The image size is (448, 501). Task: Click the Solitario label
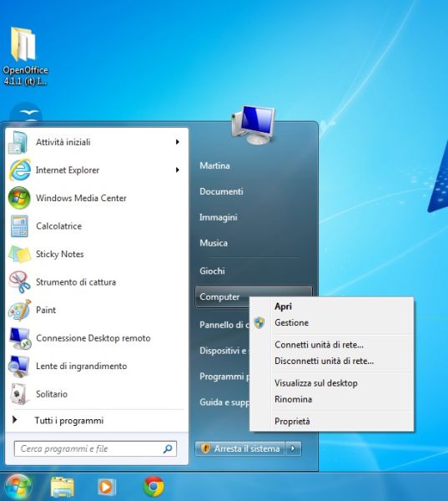(x=52, y=394)
